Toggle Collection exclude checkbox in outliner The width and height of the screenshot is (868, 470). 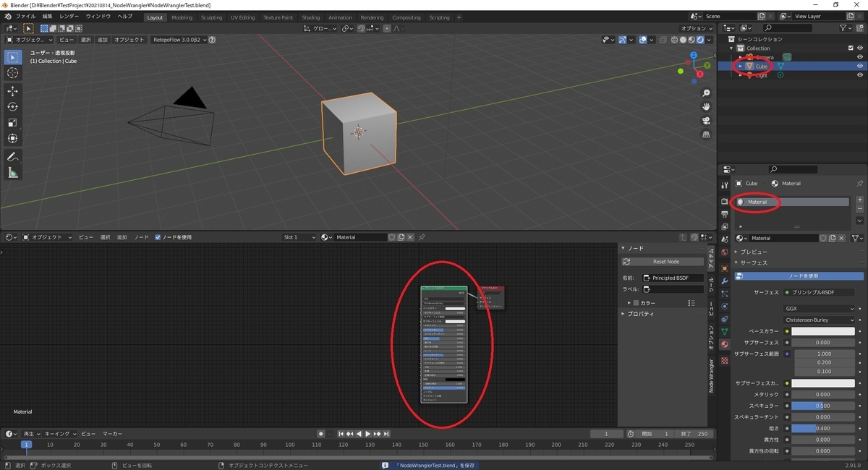tap(850, 48)
